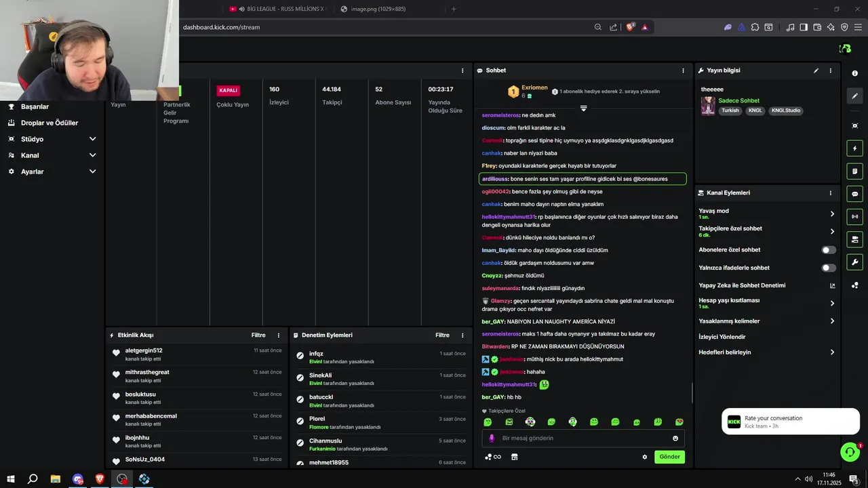This screenshot has height=488, width=868.
Task: Focus the Bir mesaj gönderin input
Action: [583, 439]
